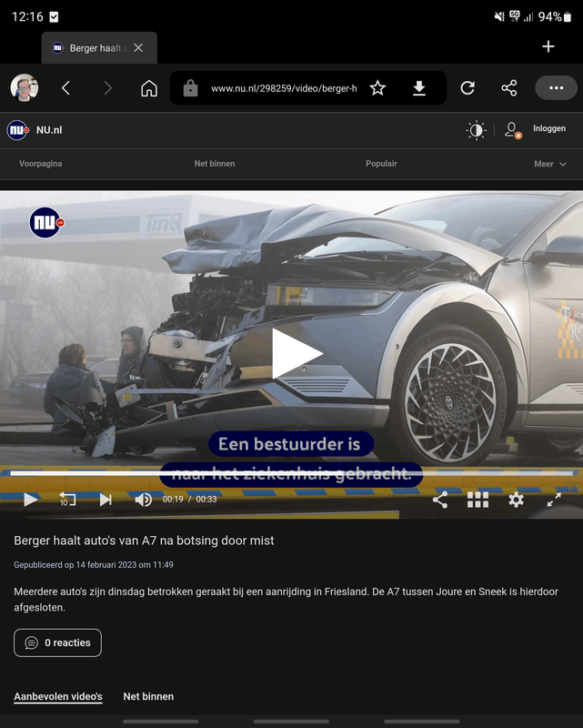Click the 00:19 / 00:33 time display
Screen dimensions: 583x728
189,499
